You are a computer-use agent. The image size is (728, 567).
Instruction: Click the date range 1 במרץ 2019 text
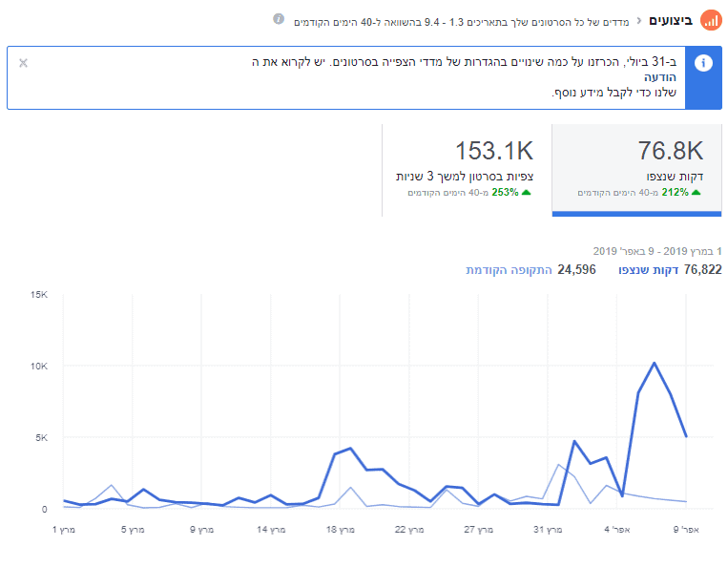pyautogui.click(x=657, y=251)
